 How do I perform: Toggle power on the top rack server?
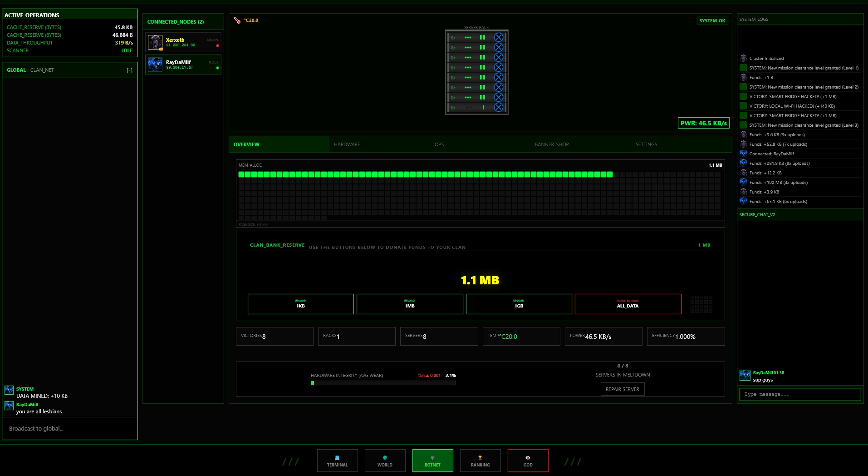point(453,37)
